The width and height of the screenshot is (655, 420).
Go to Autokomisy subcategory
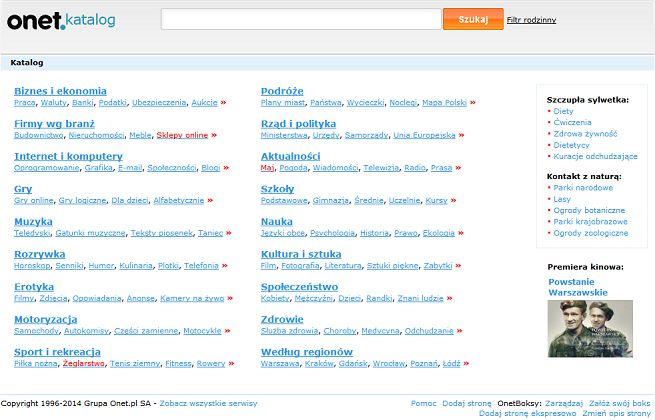tap(86, 331)
